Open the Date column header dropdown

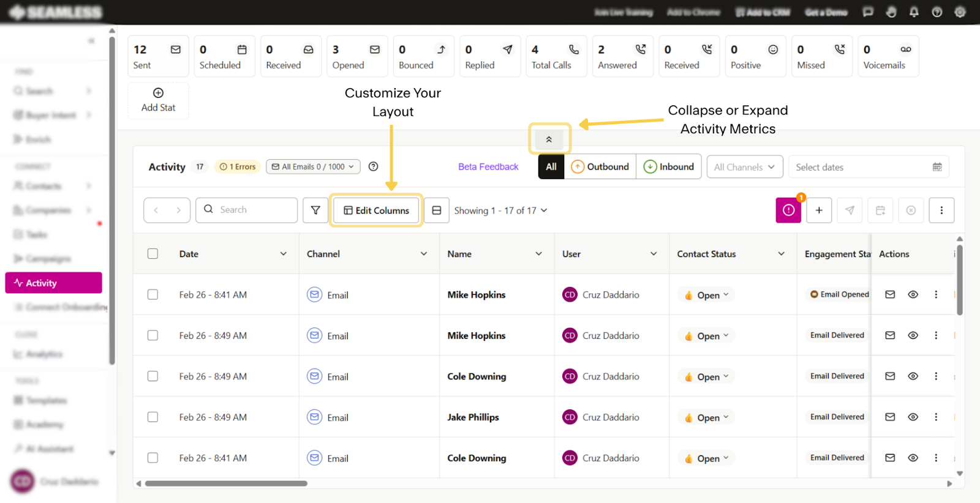pyautogui.click(x=284, y=253)
